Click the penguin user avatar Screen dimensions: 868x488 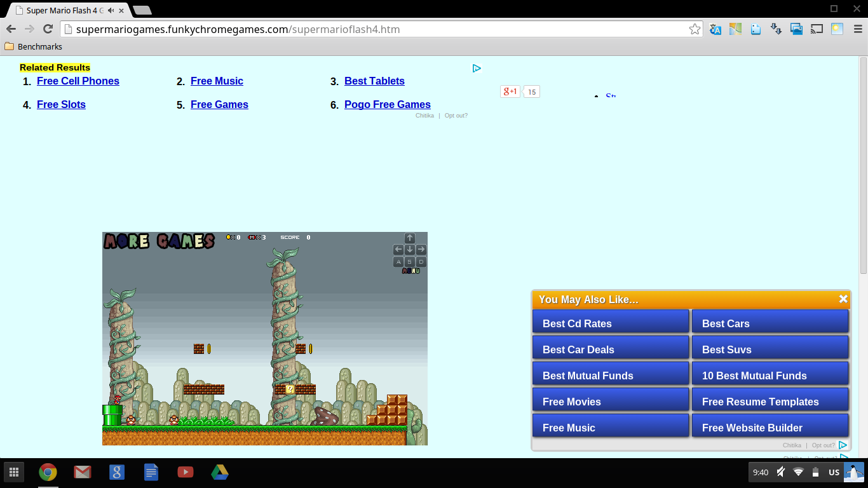[853, 472]
